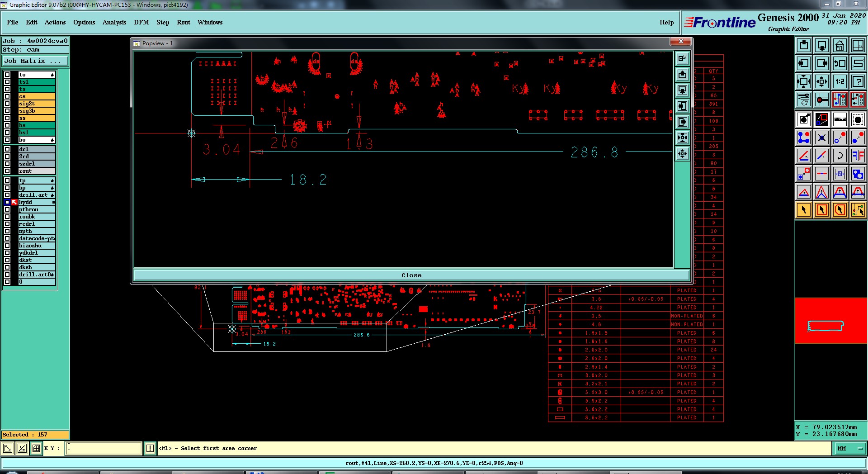
Task: Open the Rout menu
Action: point(184,22)
